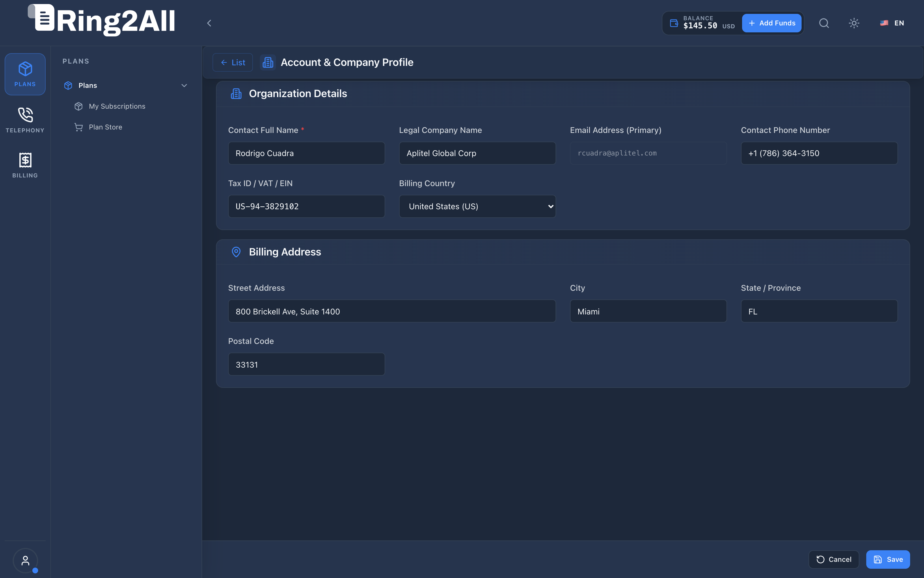The width and height of the screenshot is (924, 578).
Task: Open My Subscriptions
Action: coord(117,106)
